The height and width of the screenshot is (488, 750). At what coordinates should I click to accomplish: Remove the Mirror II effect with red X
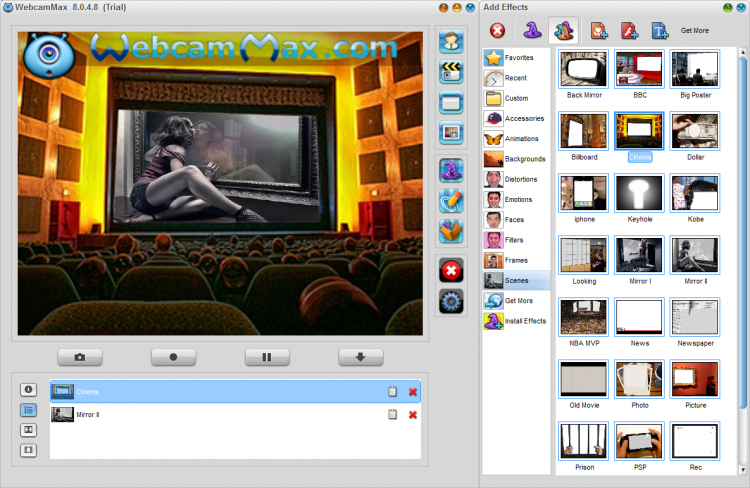(x=413, y=415)
